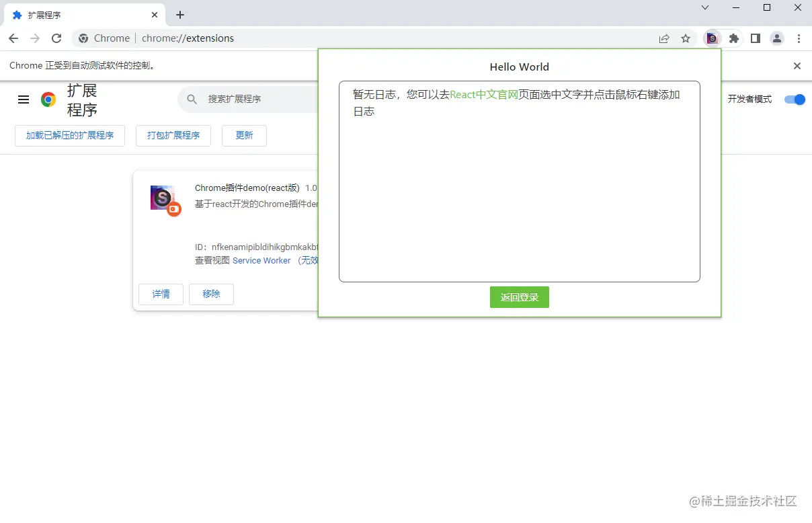This screenshot has height=523, width=812.
Task: Click the Service Worker link
Action: point(261,261)
